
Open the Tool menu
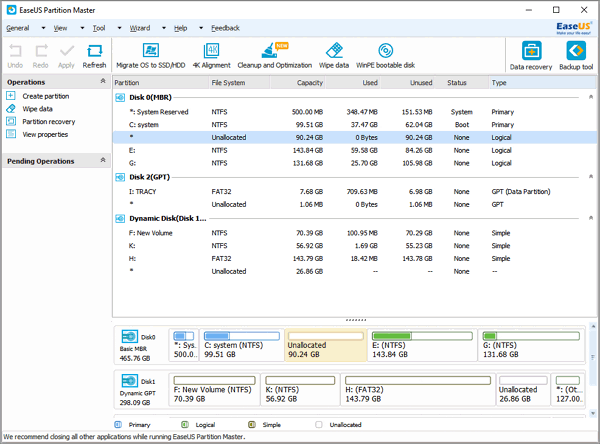pyautogui.click(x=99, y=28)
